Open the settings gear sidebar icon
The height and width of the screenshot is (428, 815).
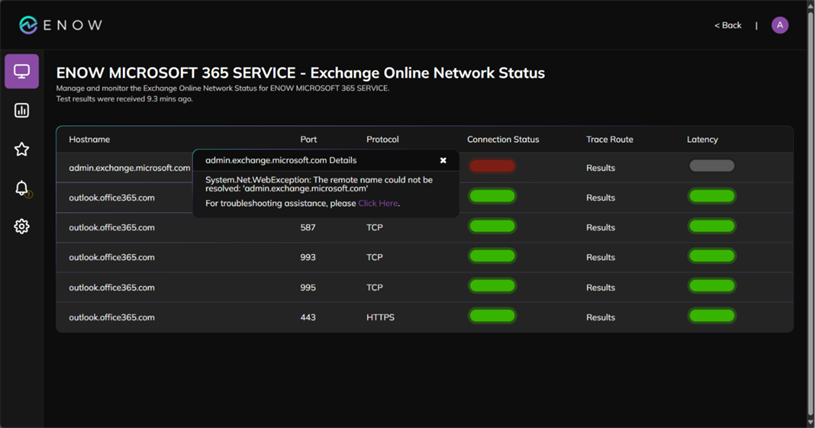click(x=22, y=226)
